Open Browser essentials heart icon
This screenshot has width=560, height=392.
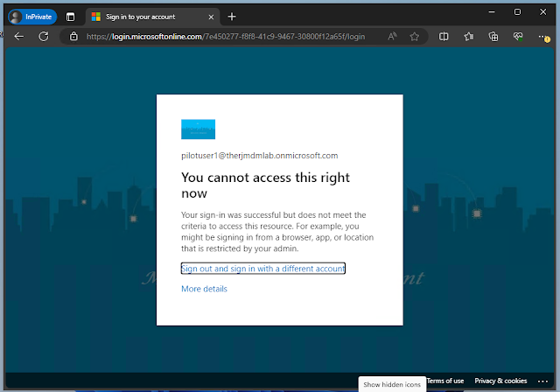click(518, 37)
